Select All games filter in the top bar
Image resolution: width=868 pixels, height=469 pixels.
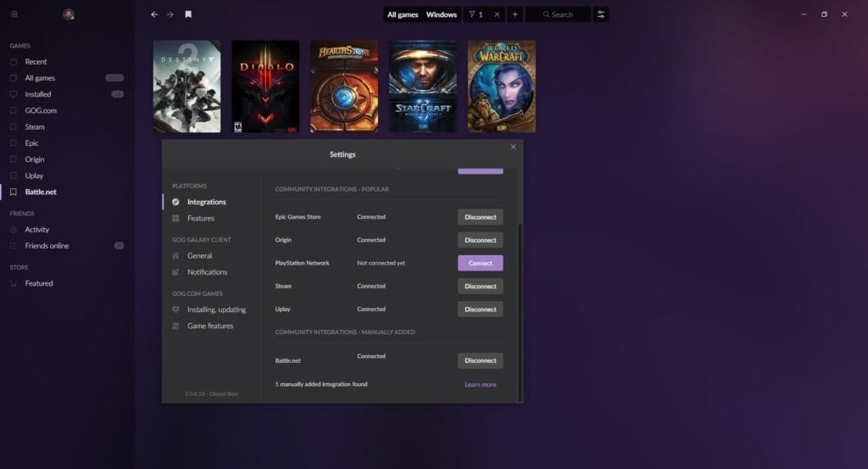(403, 14)
